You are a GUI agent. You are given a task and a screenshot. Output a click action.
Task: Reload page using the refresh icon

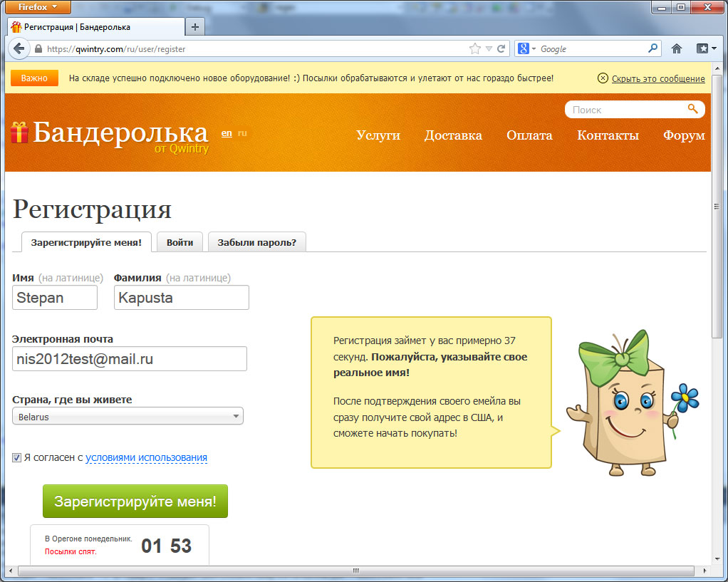(x=501, y=49)
